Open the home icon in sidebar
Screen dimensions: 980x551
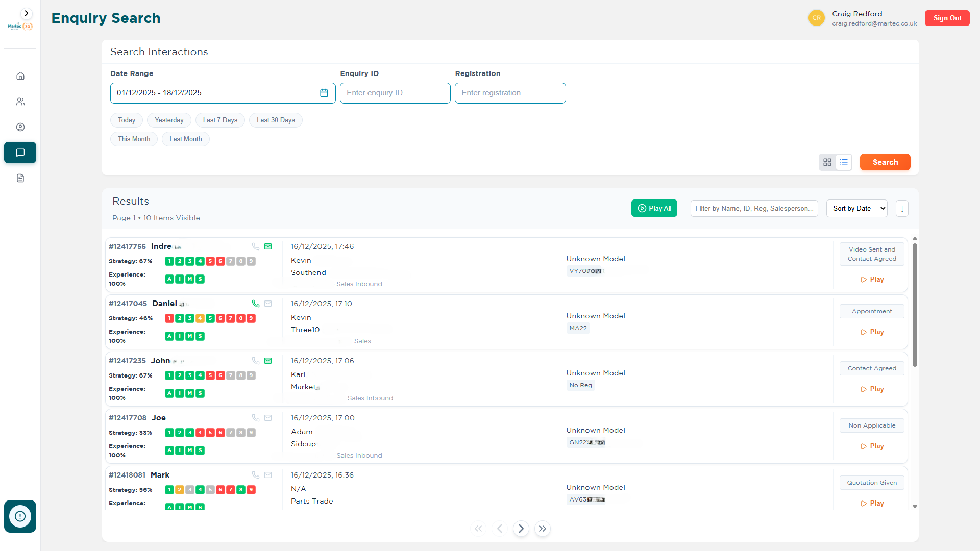20,76
